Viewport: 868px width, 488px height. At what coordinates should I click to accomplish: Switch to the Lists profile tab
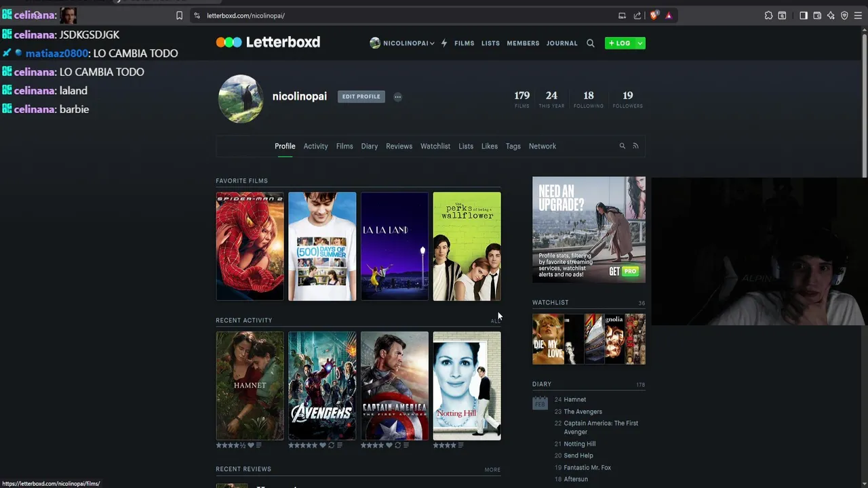(466, 146)
